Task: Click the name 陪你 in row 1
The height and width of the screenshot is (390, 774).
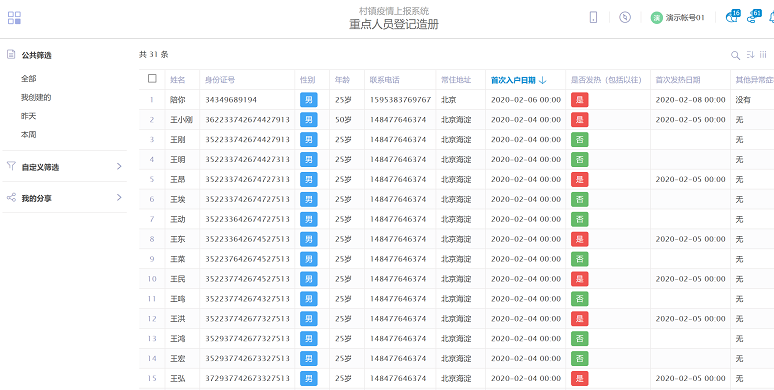Action: tap(178, 100)
